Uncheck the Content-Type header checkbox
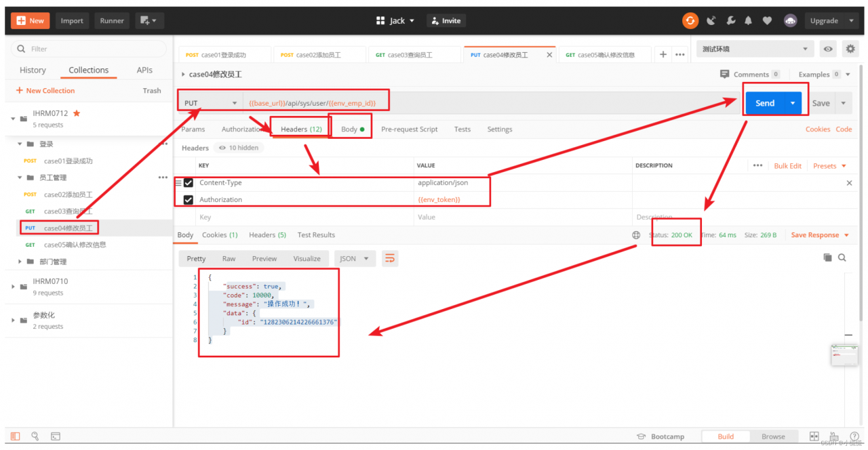Screen dimensions: 868x450 point(189,183)
